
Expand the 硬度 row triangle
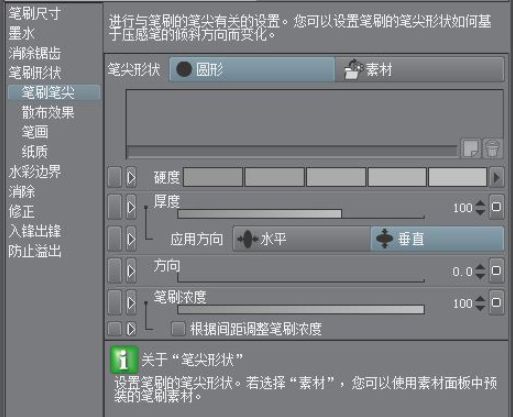point(131,177)
